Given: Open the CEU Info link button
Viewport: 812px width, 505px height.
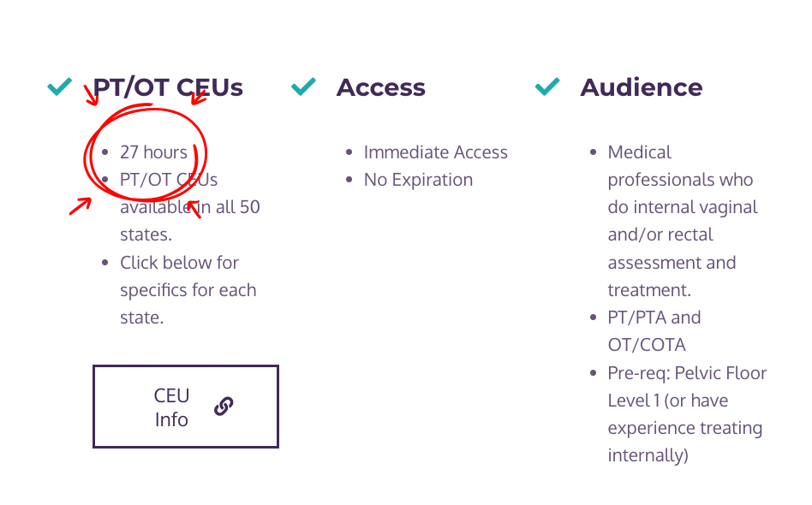Looking at the screenshot, I should (x=185, y=407).
